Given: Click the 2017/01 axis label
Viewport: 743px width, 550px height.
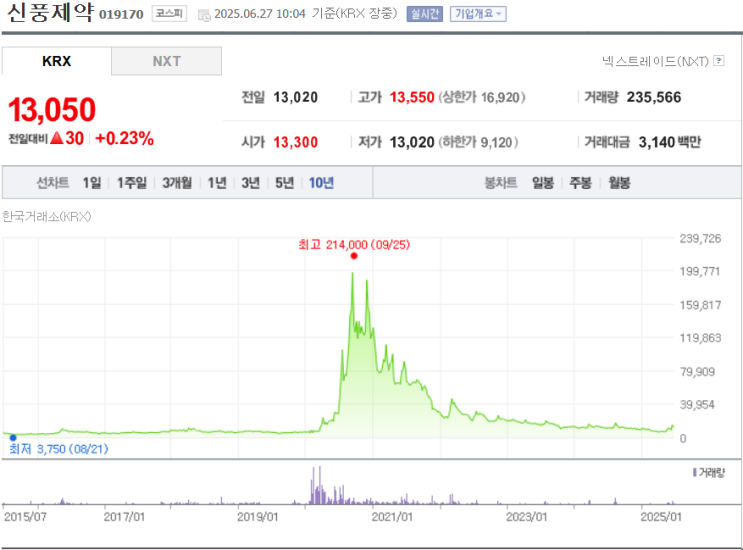Looking at the screenshot, I should pyautogui.click(x=124, y=516).
